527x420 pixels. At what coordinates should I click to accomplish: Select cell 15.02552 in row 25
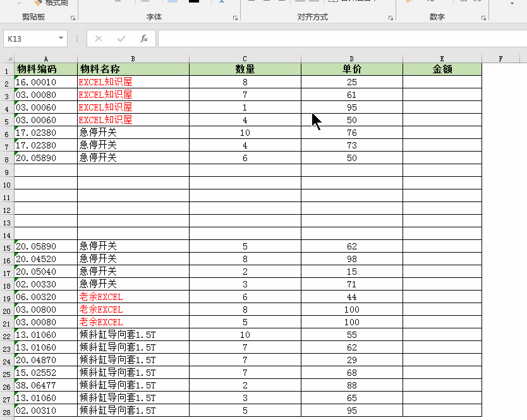tap(45, 373)
